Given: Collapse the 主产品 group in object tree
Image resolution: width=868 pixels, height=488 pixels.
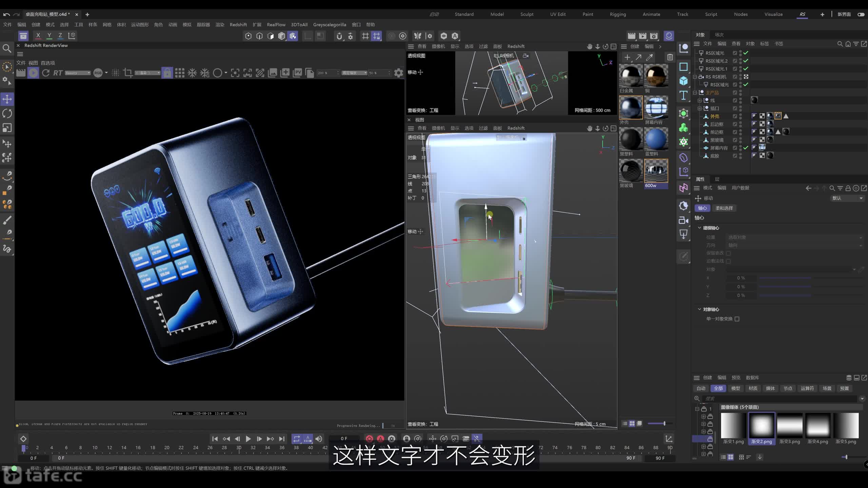Looking at the screenshot, I should click(x=695, y=93).
